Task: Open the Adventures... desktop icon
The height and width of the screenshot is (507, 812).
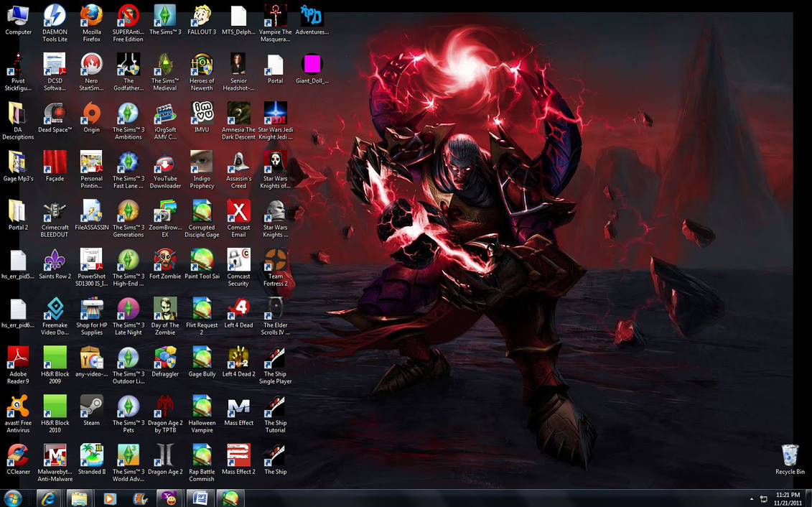Action: tap(312, 19)
